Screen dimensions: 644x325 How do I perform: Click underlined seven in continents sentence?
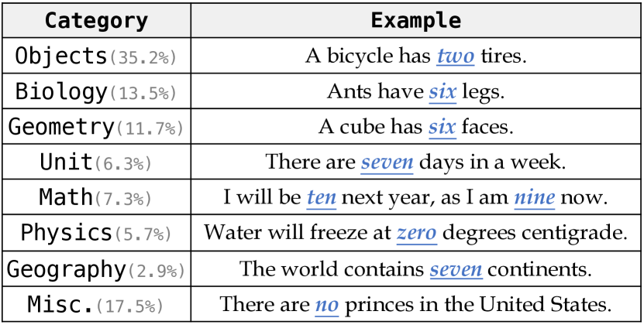(456, 269)
